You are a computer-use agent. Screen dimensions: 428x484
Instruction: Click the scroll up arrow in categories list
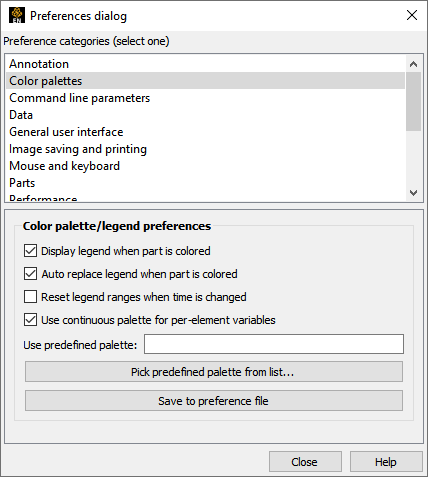click(x=413, y=64)
